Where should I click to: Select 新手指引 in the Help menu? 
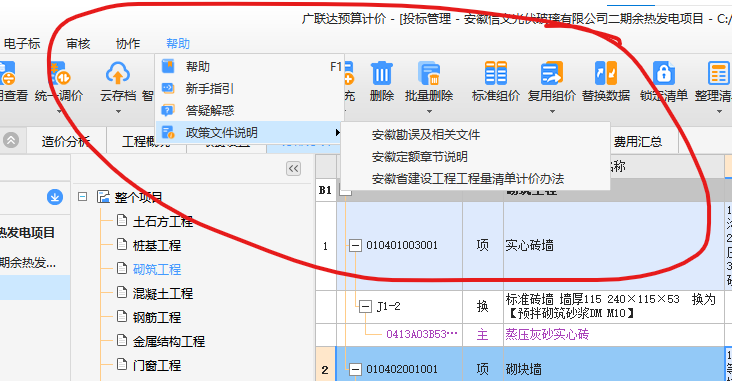210,88
